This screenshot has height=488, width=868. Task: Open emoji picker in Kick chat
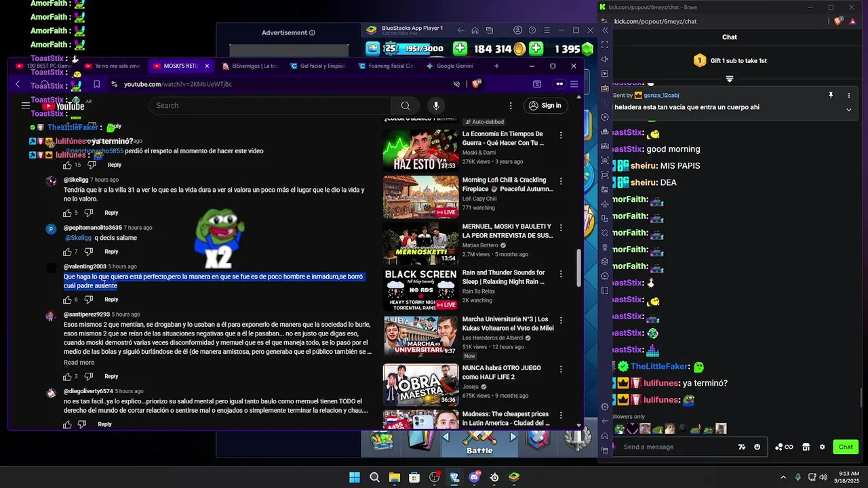tap(757, 447)
